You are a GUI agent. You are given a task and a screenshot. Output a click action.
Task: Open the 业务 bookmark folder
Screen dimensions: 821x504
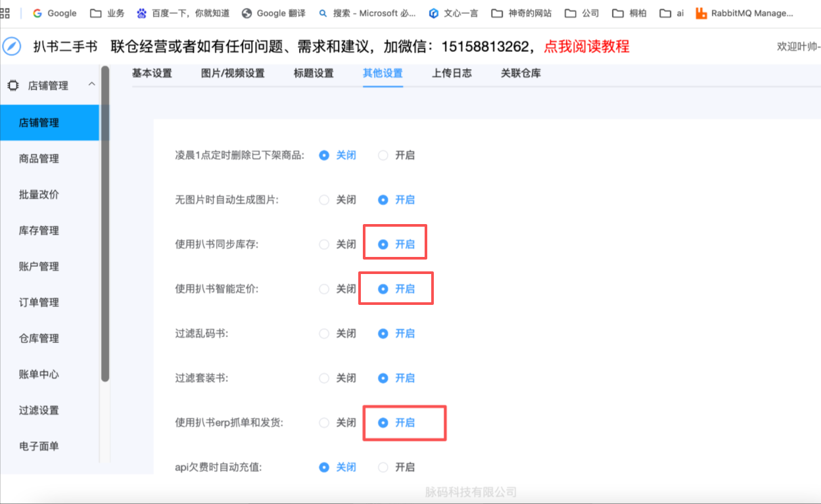point(107,13)
